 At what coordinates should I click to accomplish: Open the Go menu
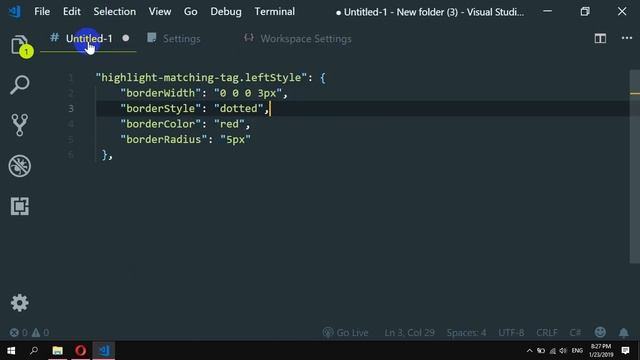tap(191, 11)
